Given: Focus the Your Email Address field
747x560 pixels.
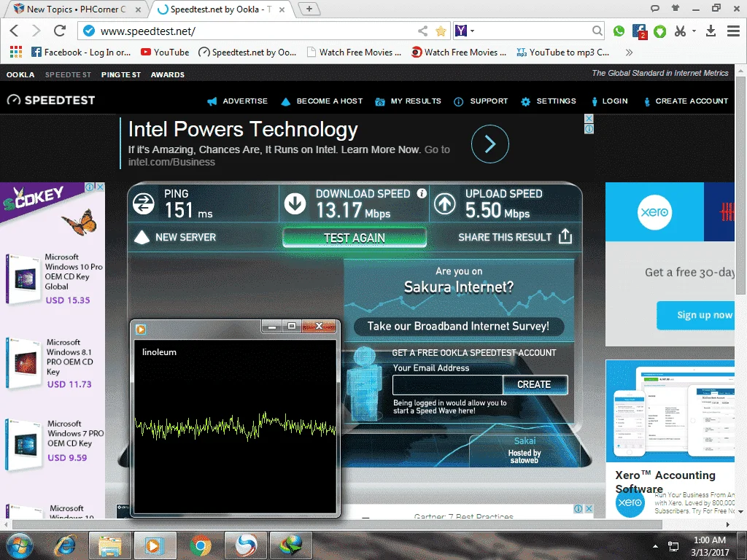Looking at the screenshot, I should pos(447,385).
